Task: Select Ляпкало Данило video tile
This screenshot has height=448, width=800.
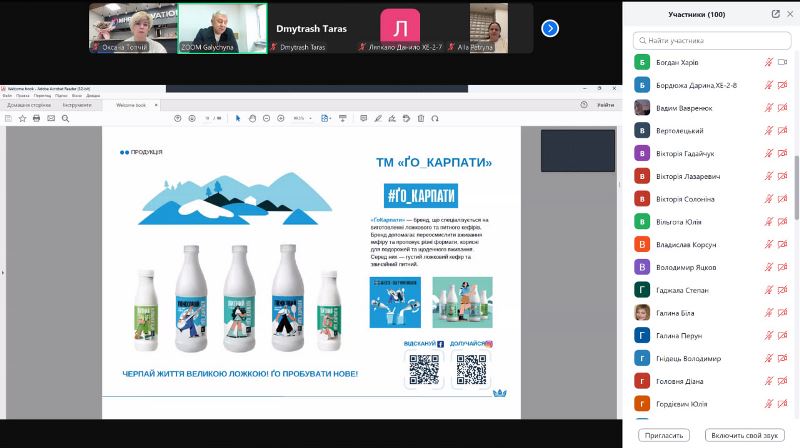Action: pos(401,28)
